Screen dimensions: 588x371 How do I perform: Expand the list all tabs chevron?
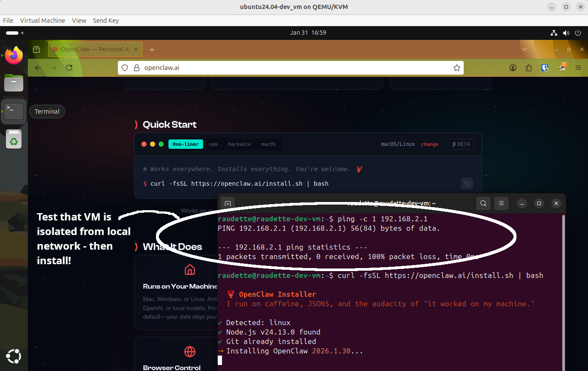click(524, 49)
